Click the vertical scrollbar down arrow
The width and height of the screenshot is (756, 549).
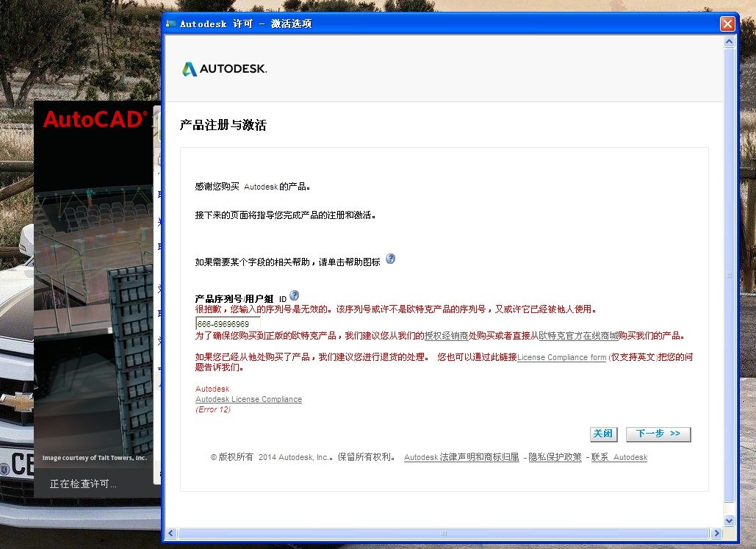tap(729, 521)
